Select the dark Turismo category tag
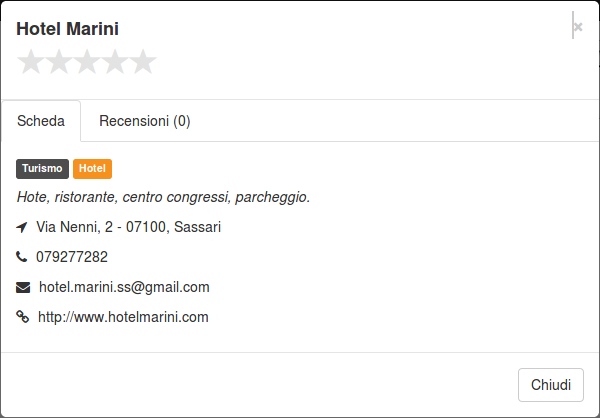This screenshot has height=418, width=600. pos(42,169)
